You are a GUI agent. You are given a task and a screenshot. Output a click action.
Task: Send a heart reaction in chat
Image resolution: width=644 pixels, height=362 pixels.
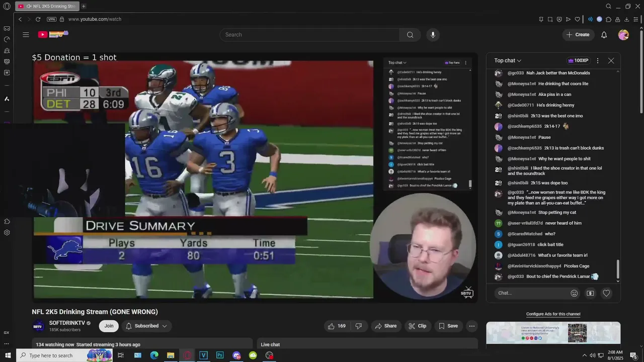click(606, 293)
